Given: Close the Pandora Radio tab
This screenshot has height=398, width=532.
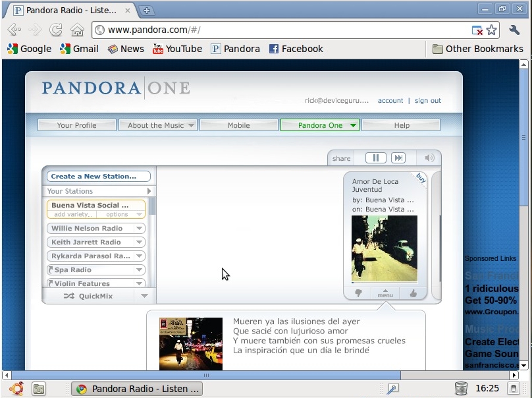Looking at the screenshot, I should tap(128, 11).
